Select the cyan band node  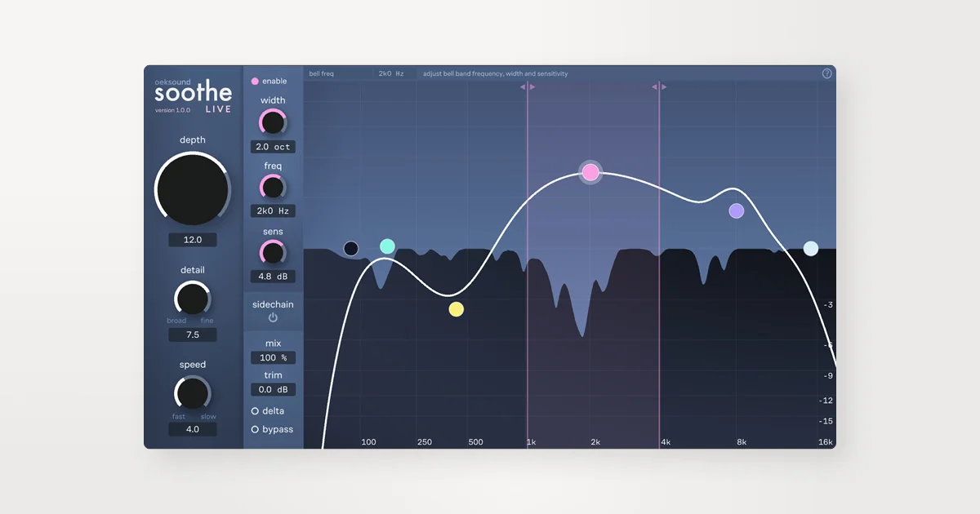pos(388,246)
